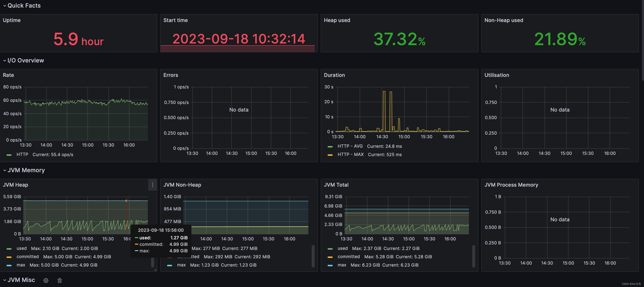
Task: Open JVM Misc row settings gear
Action: point(46,281)
